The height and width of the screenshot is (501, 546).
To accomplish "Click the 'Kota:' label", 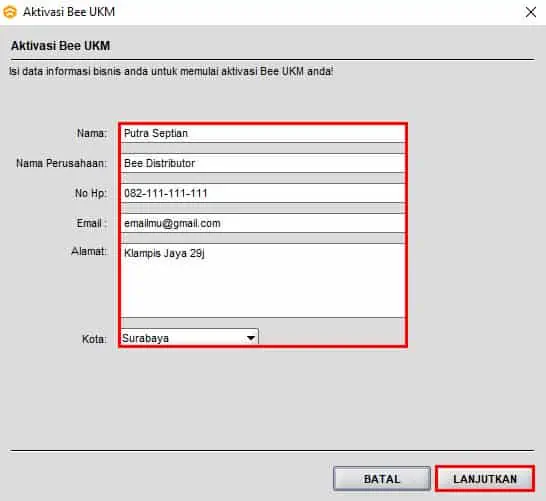I will 94,339.
